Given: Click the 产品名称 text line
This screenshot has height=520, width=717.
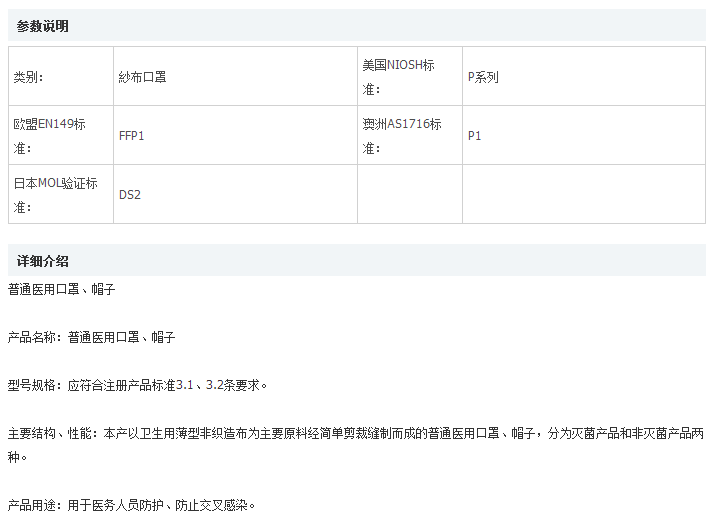Looking at the screenshot, I should coord(92,338).
